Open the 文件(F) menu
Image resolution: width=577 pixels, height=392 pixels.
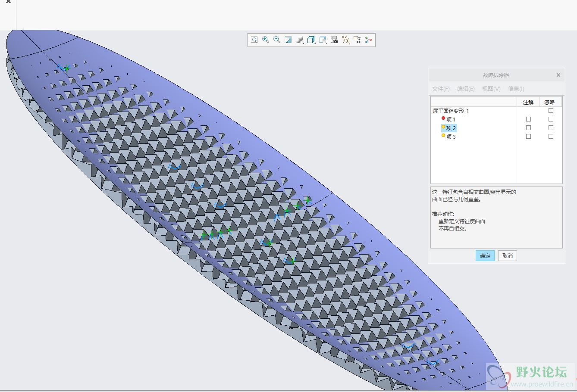click(441, 89)
